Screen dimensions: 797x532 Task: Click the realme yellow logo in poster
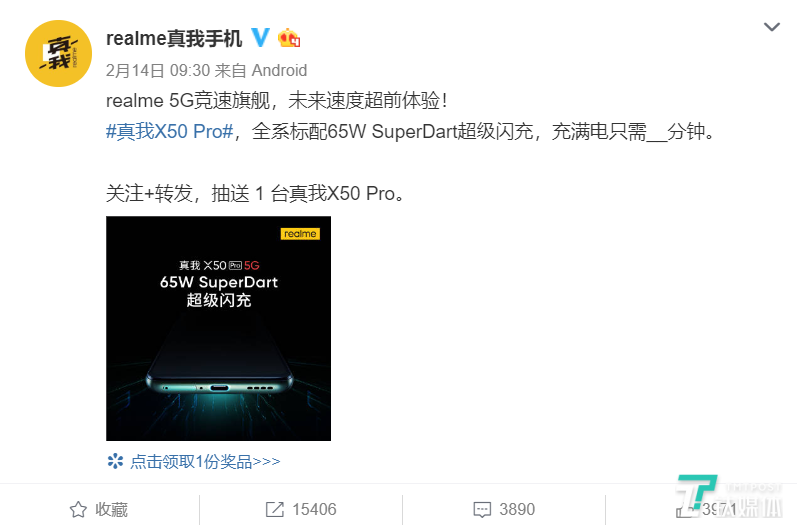tap(300, 234)
